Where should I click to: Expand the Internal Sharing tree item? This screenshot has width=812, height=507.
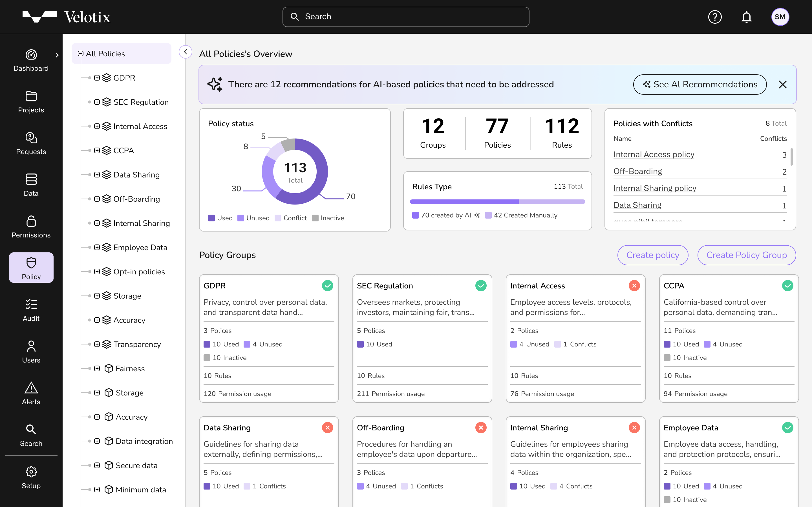click(x=97, y=223)
